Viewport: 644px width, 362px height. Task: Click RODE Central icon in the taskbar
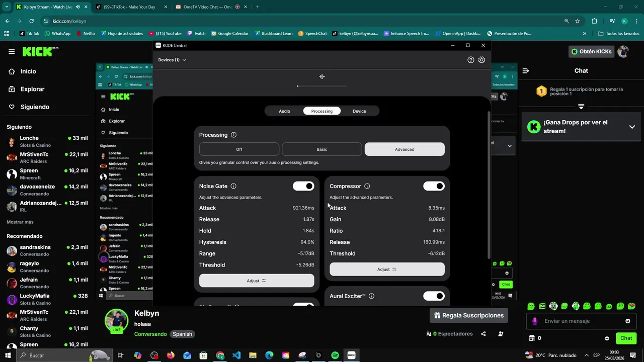tap(351, 355)
